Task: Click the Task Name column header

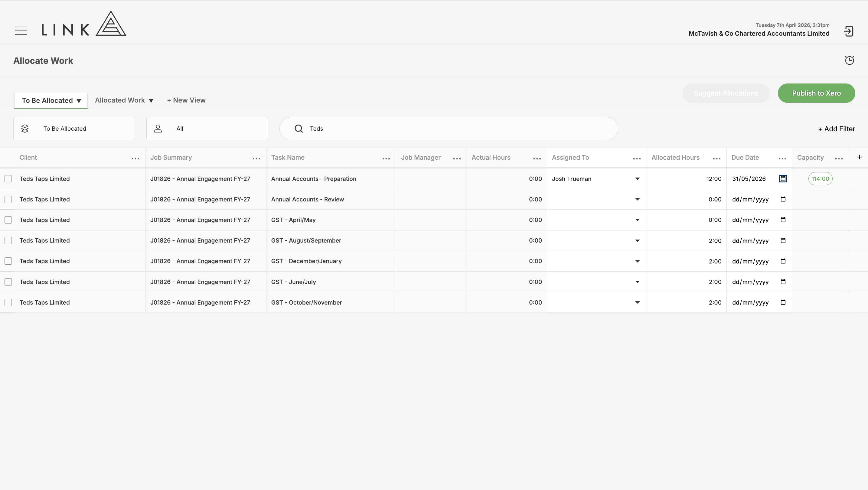Action: click(x=288, y=157)
